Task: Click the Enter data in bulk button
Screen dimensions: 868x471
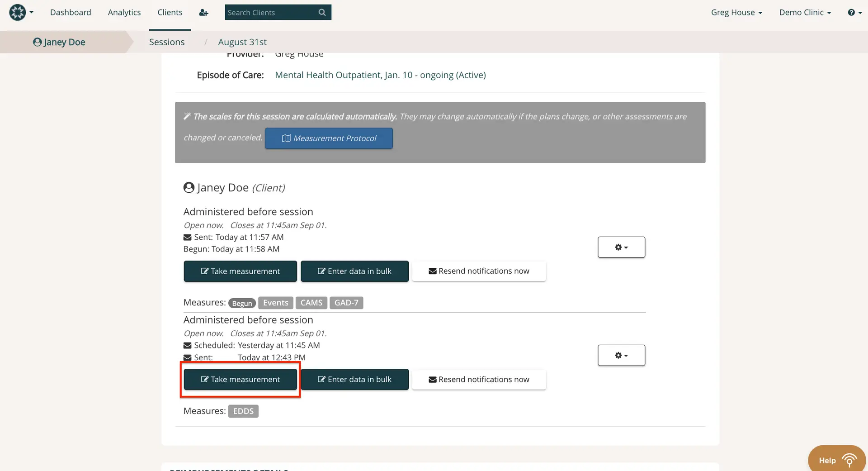Action: tap(354, 271)
